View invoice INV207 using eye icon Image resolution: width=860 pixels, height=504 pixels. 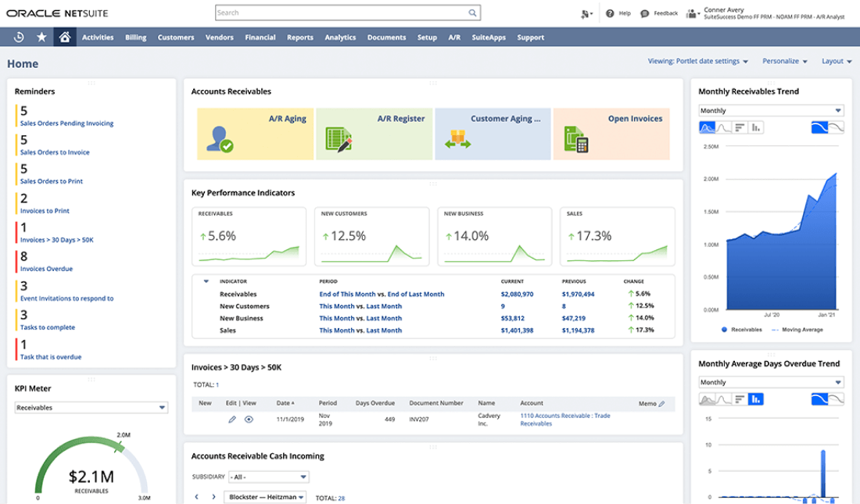coord(249,420)
